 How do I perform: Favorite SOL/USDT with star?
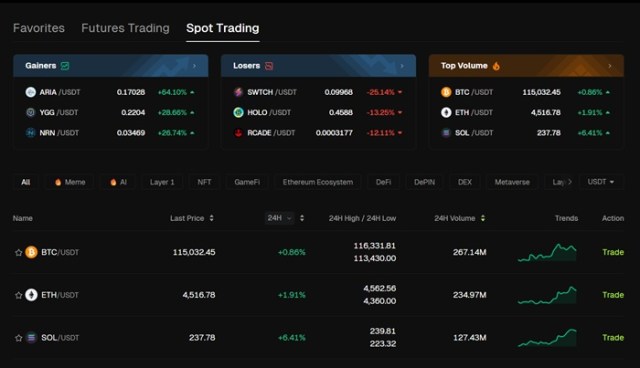pyautogui.click(x=18, y=338)
